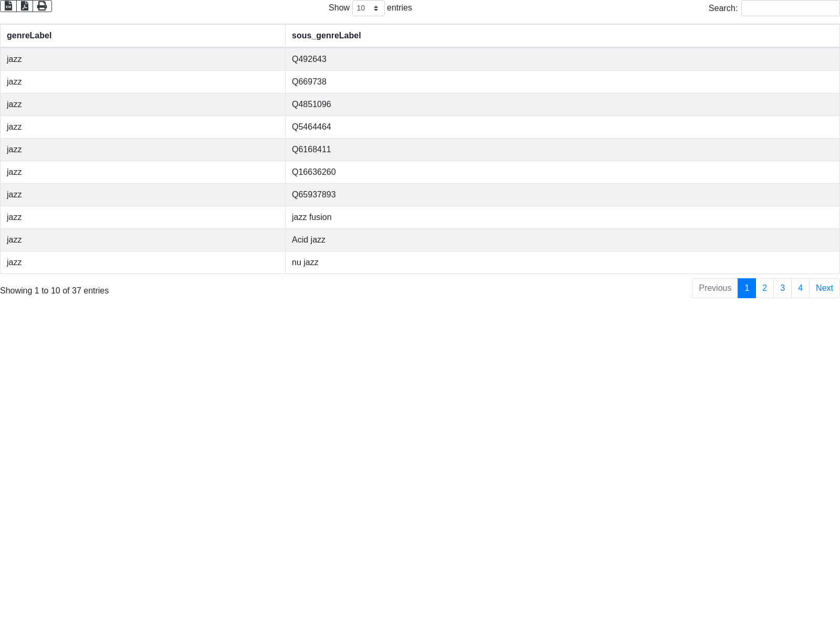This screenshot has height=630, width=840.
Task: Select current page 1 button
Action: point(747,288)
